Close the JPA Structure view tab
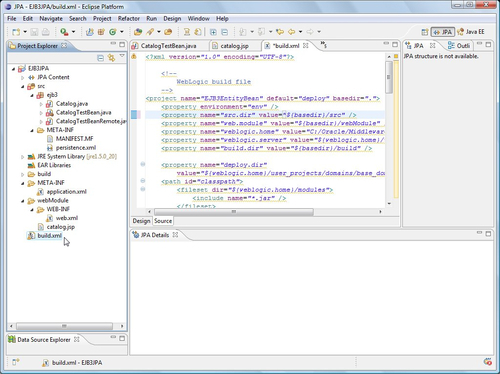Viewport: 500px width, 374px height. pyautogui.click(x=432, y=45)
